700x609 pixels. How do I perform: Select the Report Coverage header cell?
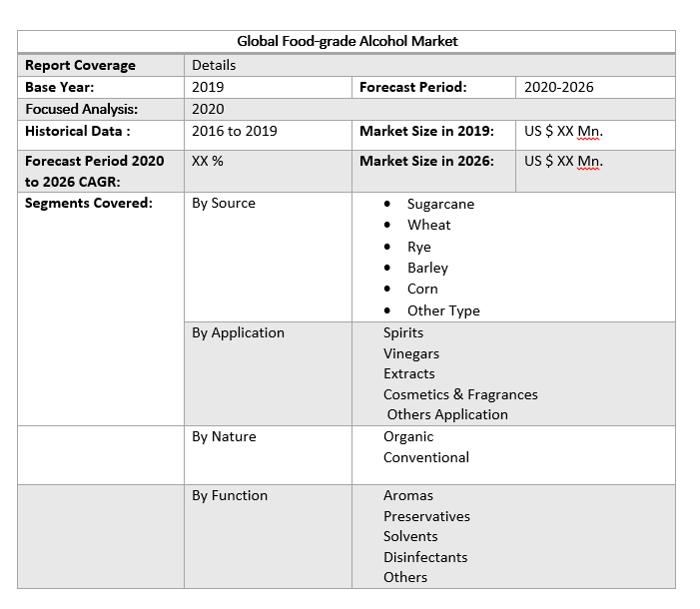click(x=80, y=65)
